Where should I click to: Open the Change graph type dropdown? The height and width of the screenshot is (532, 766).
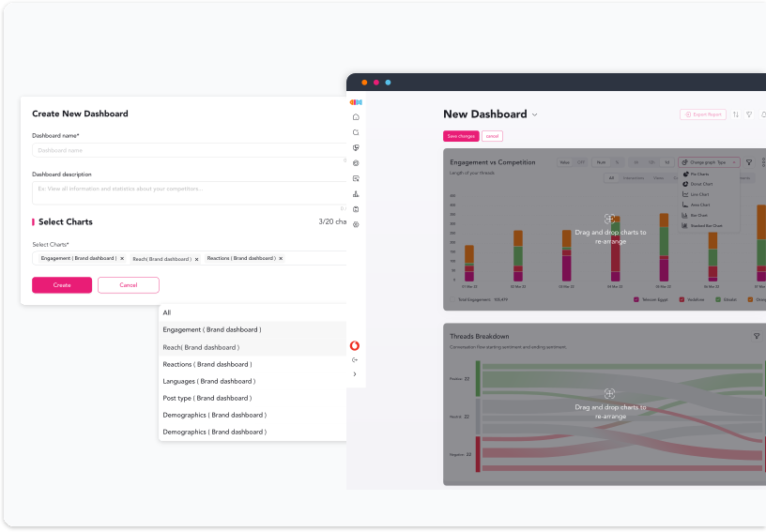[709, 162]
